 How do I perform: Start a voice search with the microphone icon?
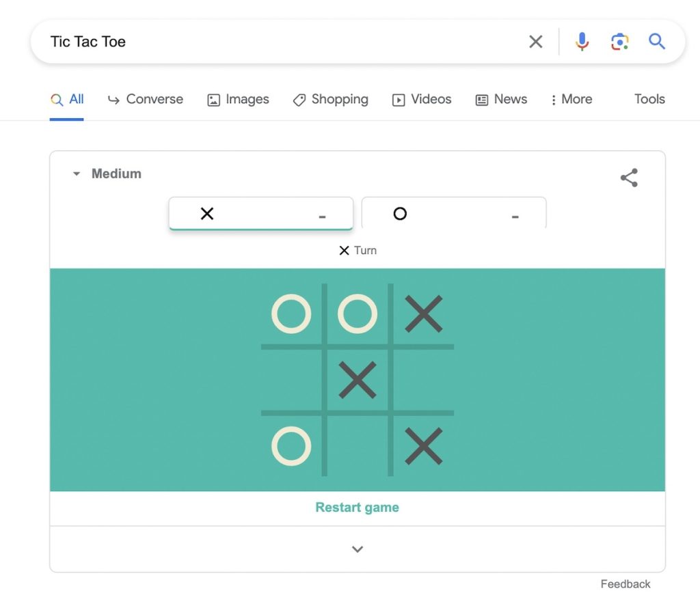[x=582, y=42]
